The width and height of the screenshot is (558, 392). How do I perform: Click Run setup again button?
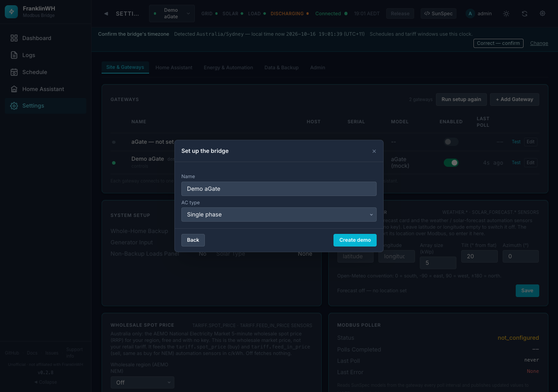(x=461, y=99)
